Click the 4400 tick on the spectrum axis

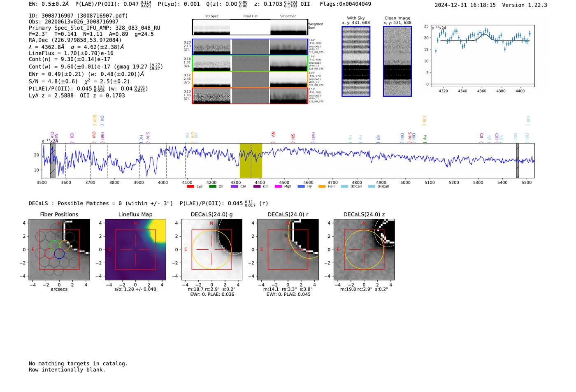pos(260,182)
